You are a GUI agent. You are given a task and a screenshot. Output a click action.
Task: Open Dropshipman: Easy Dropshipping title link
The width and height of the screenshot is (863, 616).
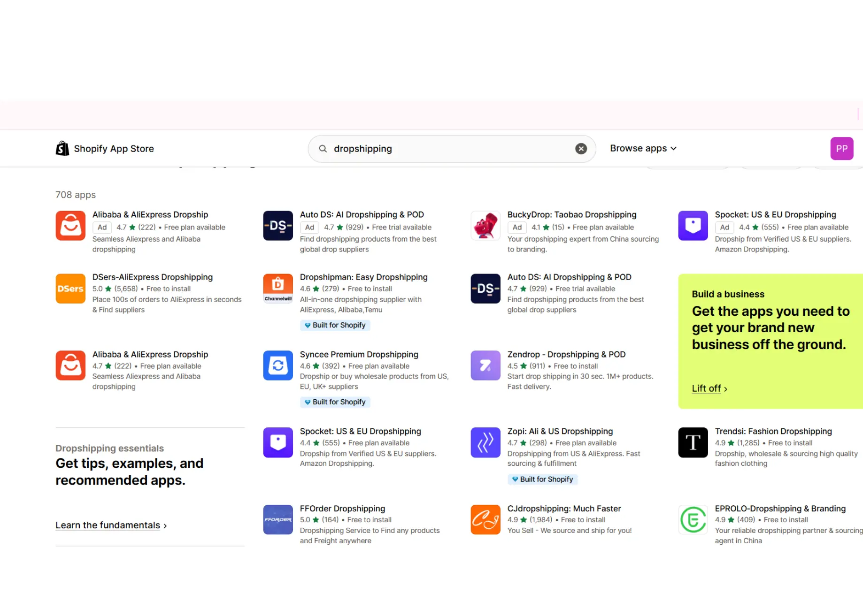pyautogui.click(x=364, y=277)
